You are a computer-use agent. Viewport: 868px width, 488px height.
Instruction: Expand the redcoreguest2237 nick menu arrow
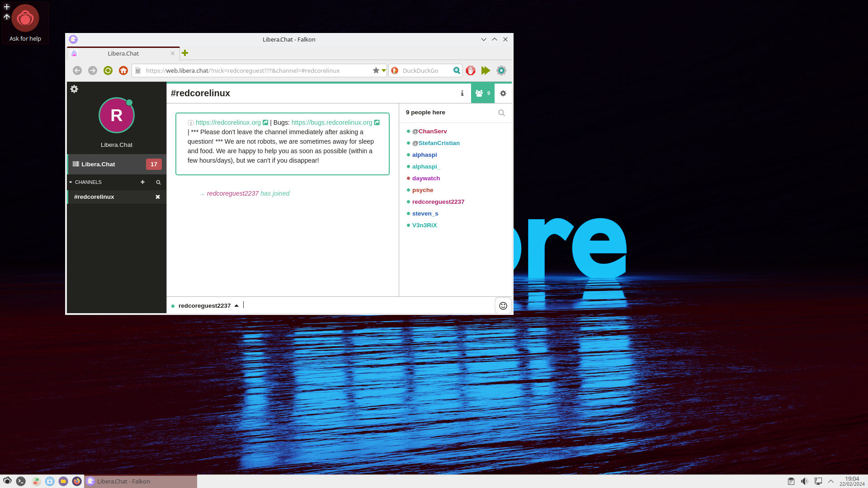236,306
